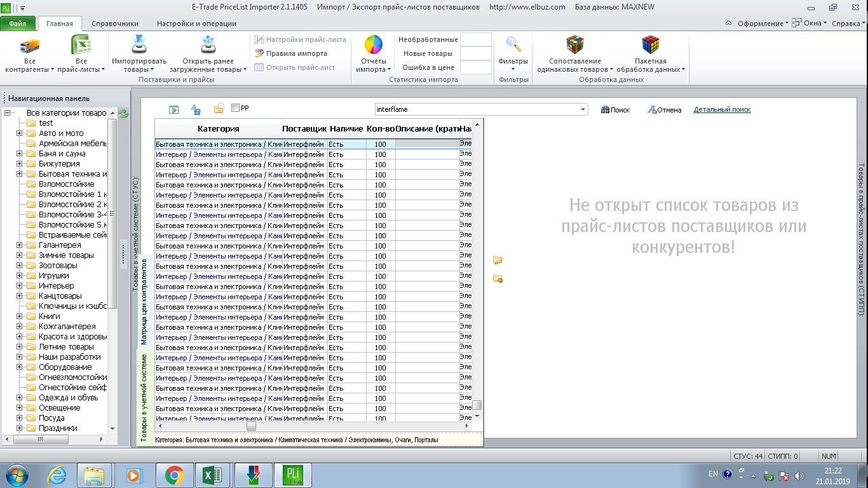Click the Отмена button
This screenshot has height=488, width=868.
[664, 110]
